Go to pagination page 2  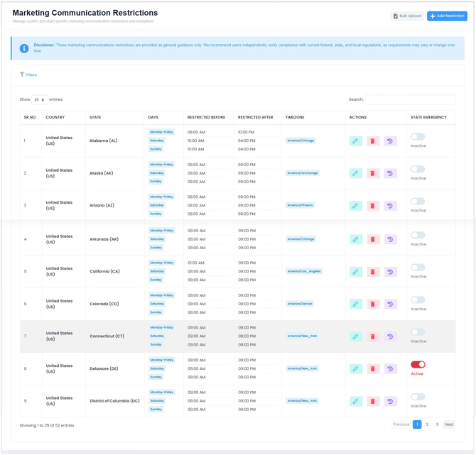pyautogui.click(x=427, y=424)
